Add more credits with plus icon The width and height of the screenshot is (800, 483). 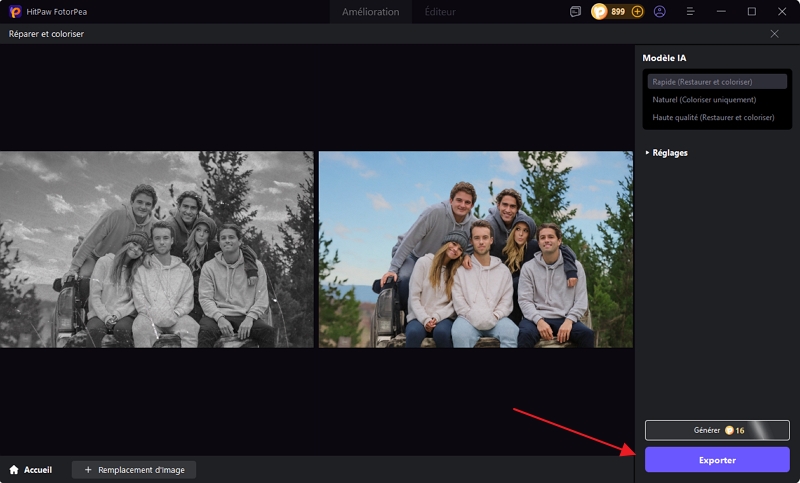(x=637, y=12)
